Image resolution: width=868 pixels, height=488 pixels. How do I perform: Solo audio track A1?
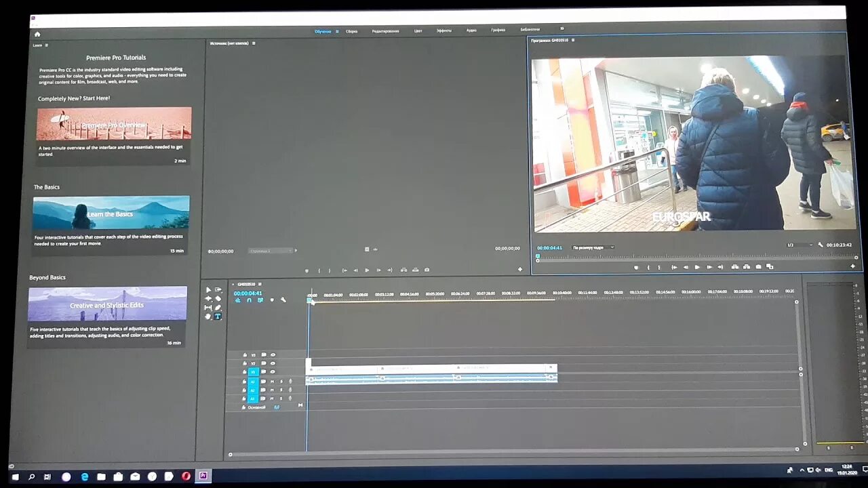pyautogui.click(x=281, y=382)
